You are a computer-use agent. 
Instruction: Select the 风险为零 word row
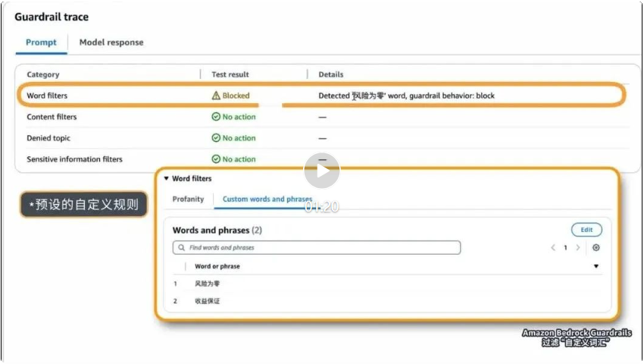(x=207, y=284)
